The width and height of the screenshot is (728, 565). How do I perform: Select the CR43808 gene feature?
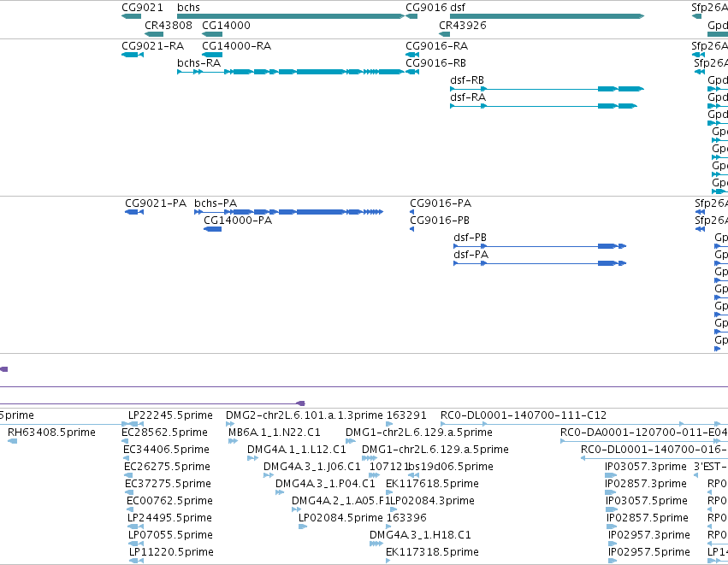tap(154, 34)
